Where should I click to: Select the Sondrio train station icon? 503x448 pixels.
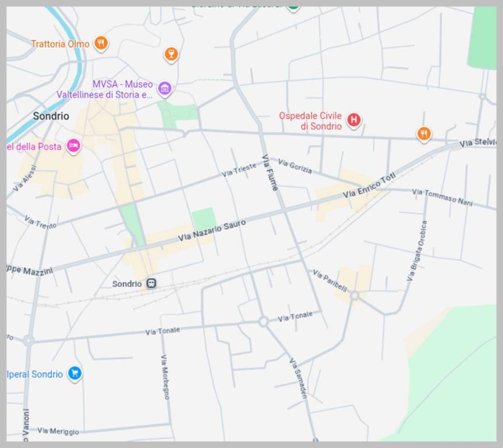point(152,283)
